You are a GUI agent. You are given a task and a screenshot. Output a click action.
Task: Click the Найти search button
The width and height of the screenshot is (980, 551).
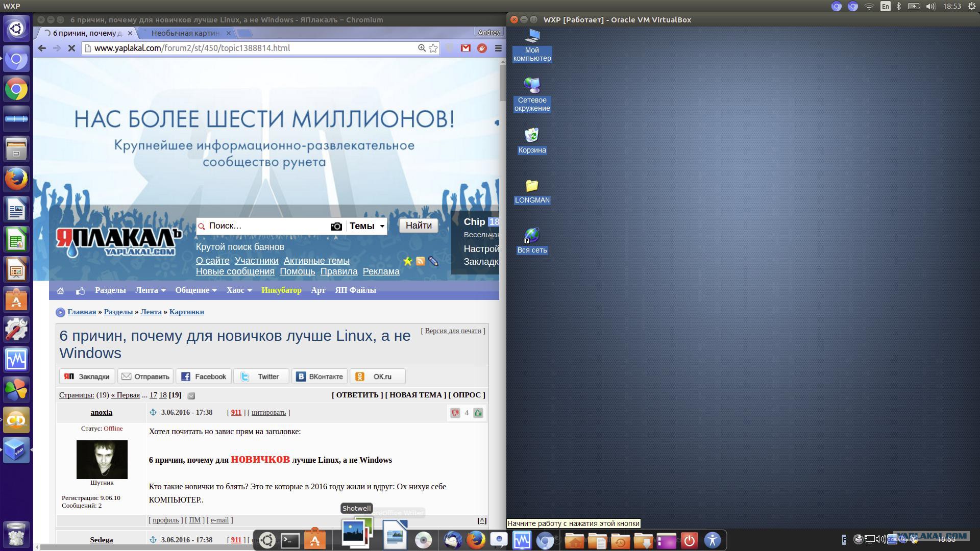(x=419, y=226)
